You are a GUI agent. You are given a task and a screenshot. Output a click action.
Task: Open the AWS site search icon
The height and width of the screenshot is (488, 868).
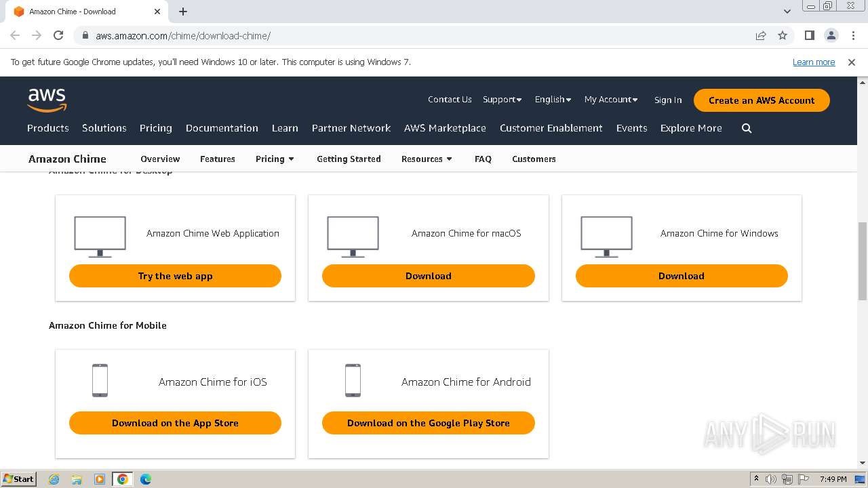click(747, 128)
